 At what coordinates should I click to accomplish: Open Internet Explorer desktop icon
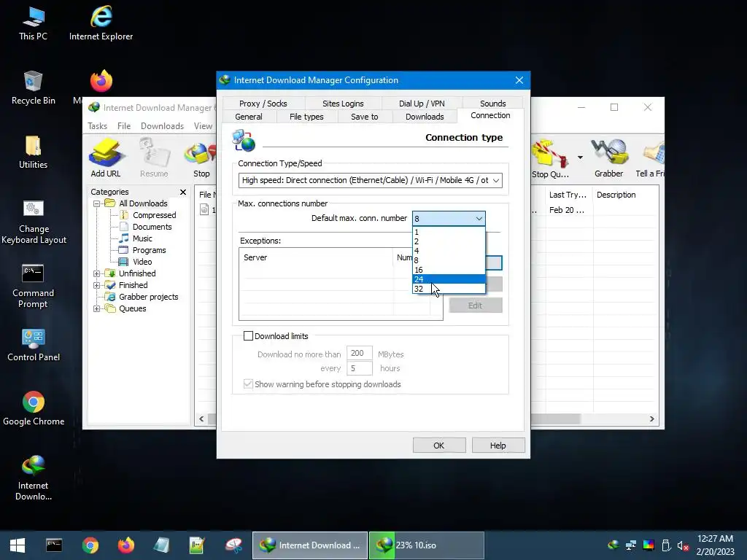[101, 24]
